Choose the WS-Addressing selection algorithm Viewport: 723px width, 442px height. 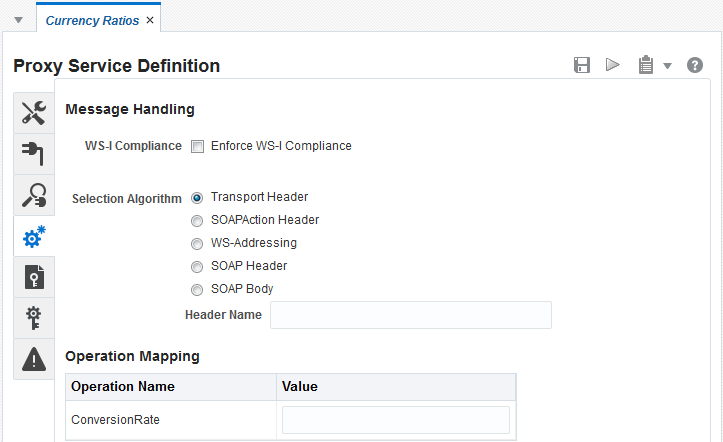pyautogui.click(x=197, y=244)
